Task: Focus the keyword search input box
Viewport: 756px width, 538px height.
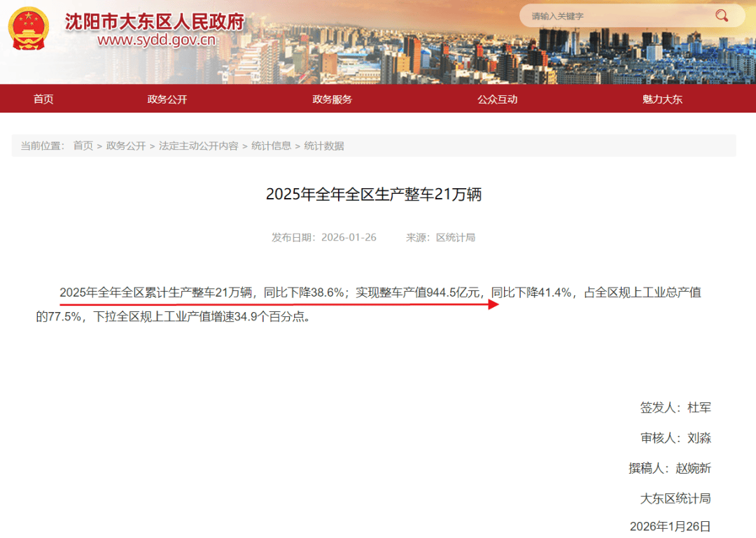Action: click(x=616, y=16)
